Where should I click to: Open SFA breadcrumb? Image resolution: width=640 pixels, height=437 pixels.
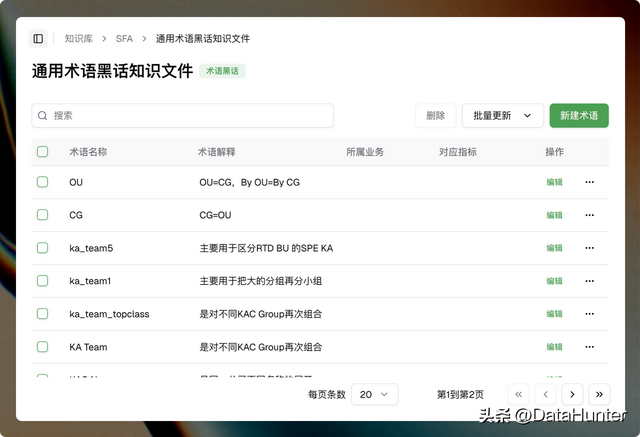pyautogui.click(x=124, y=39)
